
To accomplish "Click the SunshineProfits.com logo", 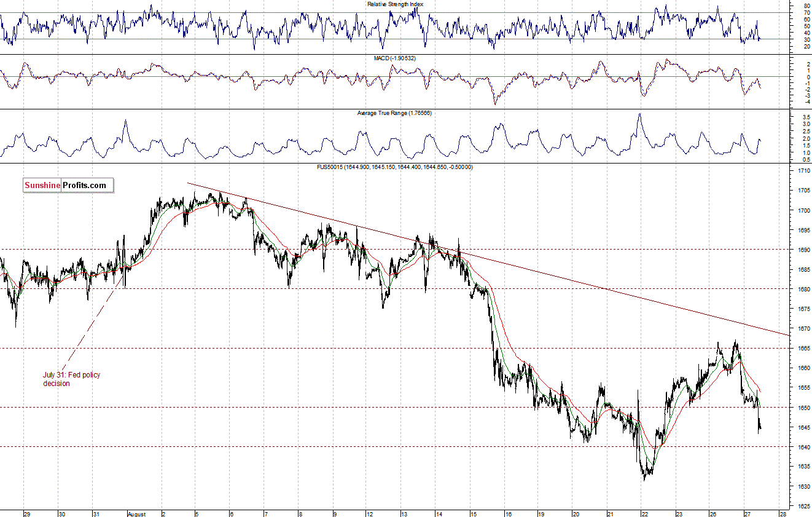I will pyautogui.click(x=68, y=185).
